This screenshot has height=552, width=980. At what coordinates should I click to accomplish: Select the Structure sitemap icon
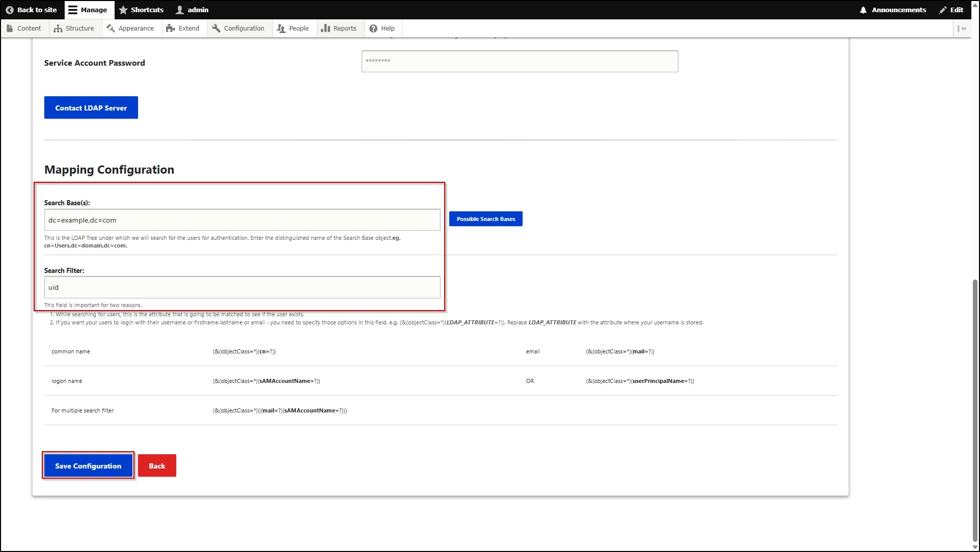coord(59,28)
